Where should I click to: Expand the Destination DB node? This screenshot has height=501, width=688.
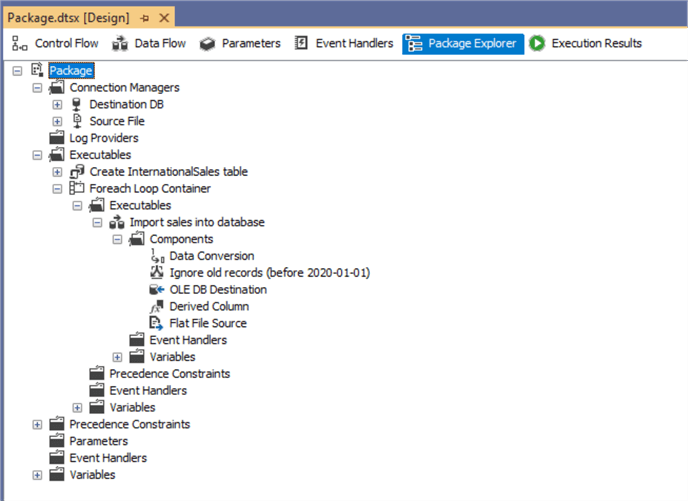[x=57, y=104]
